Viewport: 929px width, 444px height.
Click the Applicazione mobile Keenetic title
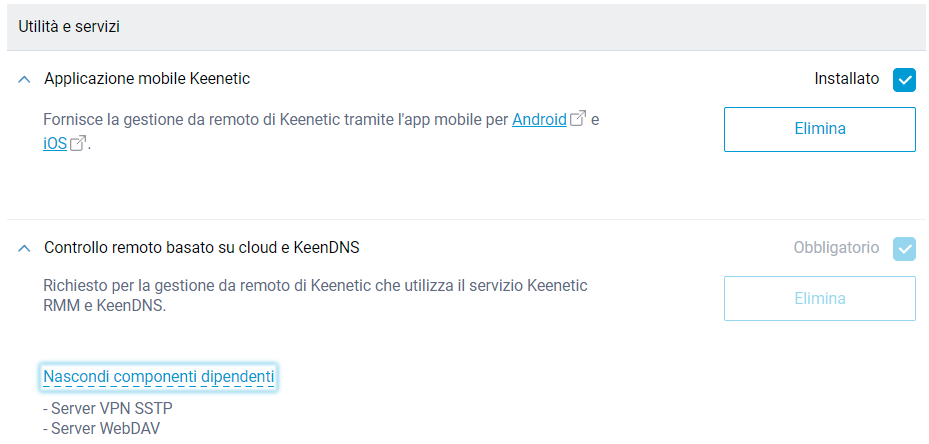coord(147,79)
